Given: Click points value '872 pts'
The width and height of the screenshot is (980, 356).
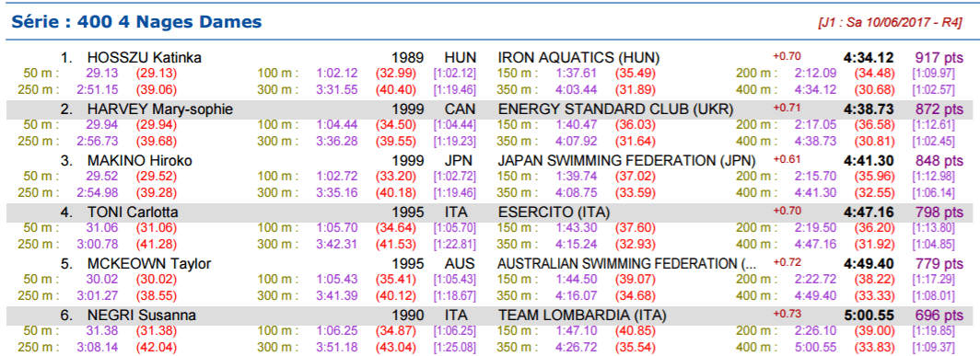Looking at the screenshot, I should 939,109.
